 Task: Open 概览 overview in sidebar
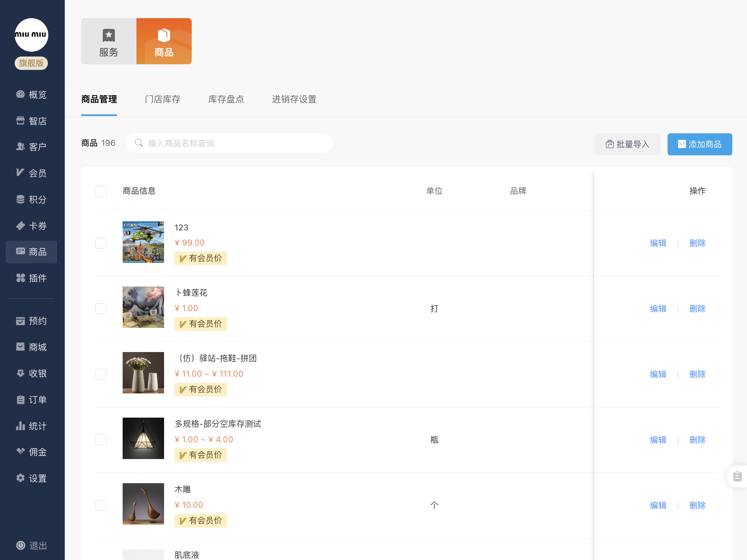(x=32, y=94)
